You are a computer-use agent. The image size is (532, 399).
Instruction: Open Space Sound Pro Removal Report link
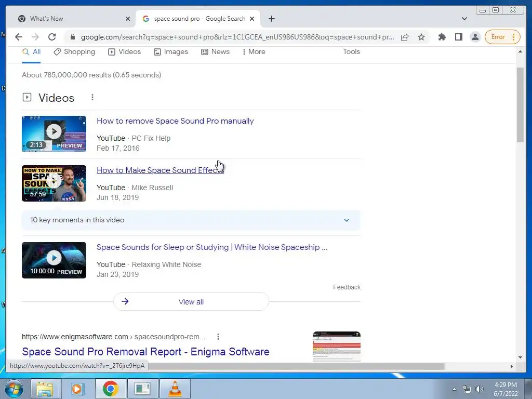pos(145,352)
